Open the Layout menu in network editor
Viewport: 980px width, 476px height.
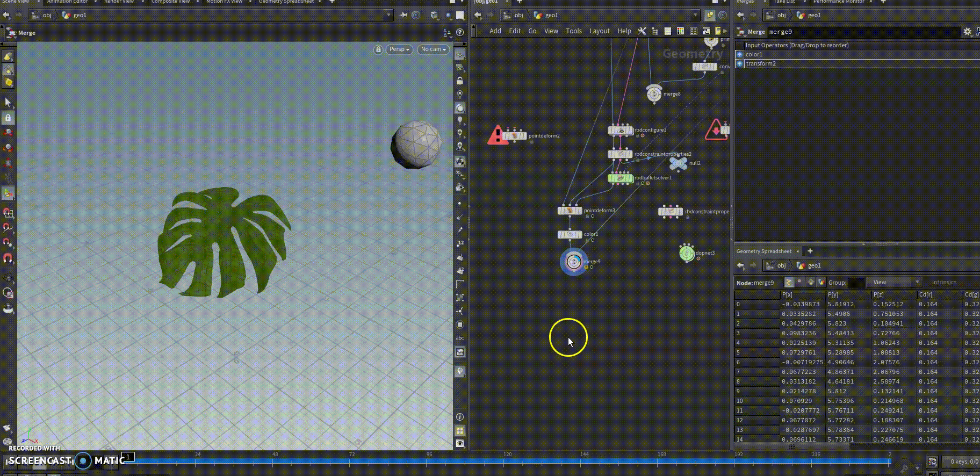tap(599, 31)
